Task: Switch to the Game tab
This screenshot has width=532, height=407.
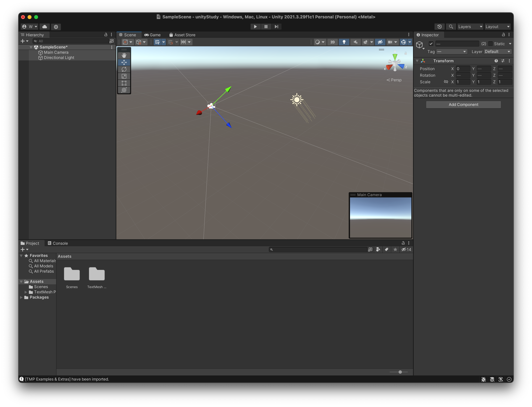Action: click(x=152, y=35)
